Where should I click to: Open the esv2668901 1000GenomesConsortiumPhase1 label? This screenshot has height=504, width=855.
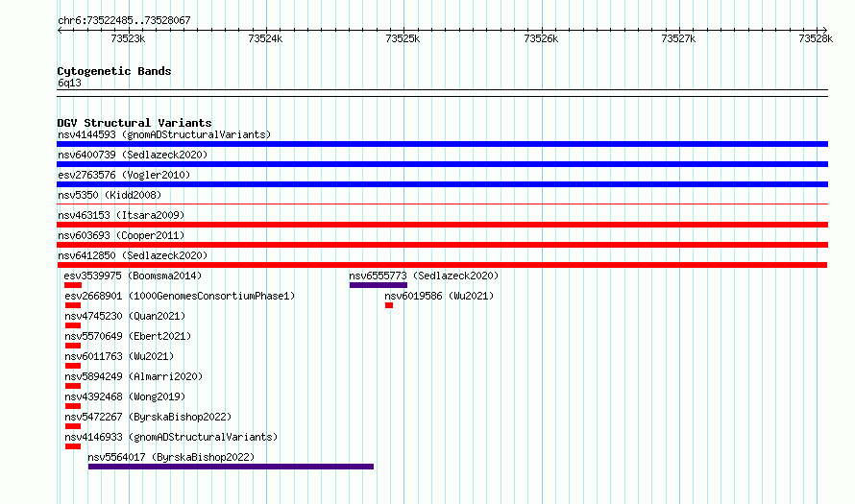pos(180,296)
